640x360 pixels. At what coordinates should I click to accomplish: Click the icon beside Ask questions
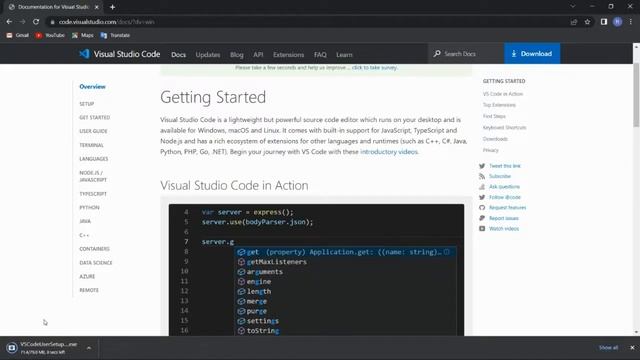click(482, 187)
